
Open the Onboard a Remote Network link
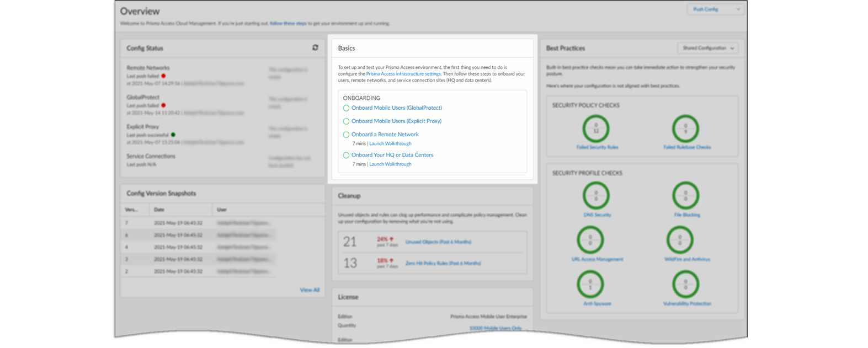pos(385,135)
